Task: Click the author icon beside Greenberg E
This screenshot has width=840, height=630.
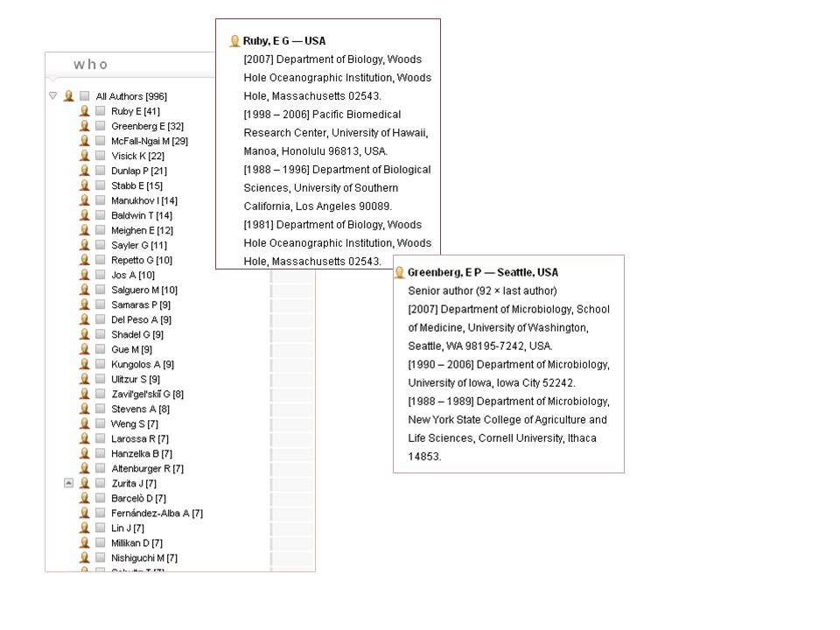Action: 85,126
